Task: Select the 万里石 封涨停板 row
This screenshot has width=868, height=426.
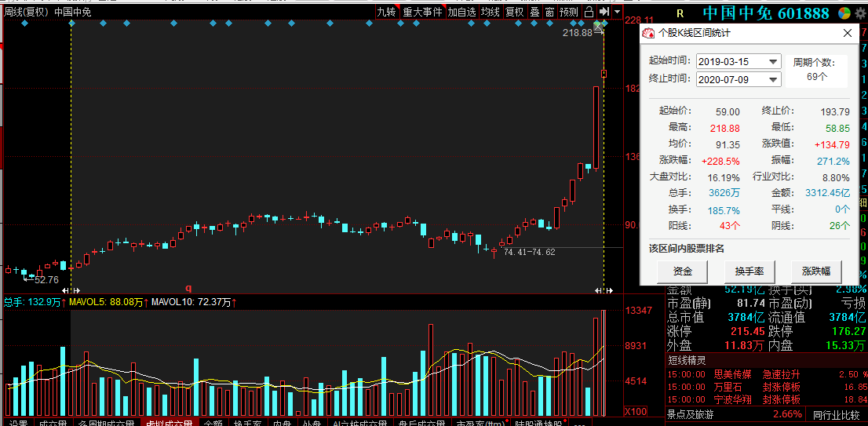Action: (x=767, y=388)
